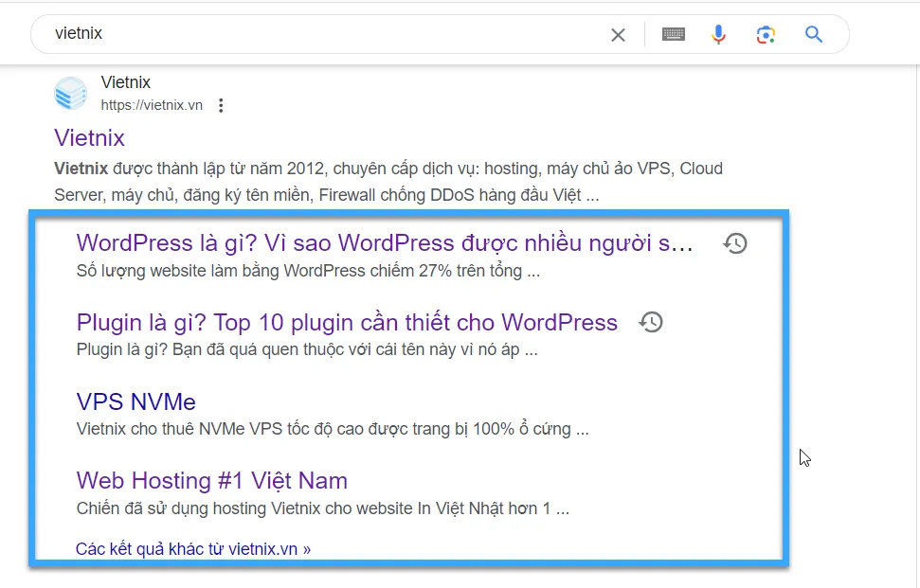
Task: Start voice search with the microphone icon
Action: pos(719,35)
